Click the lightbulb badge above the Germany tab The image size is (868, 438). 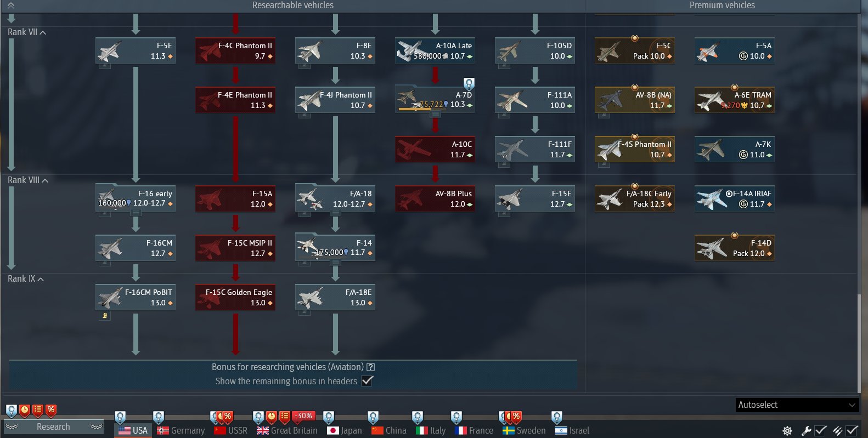point(159,417)
